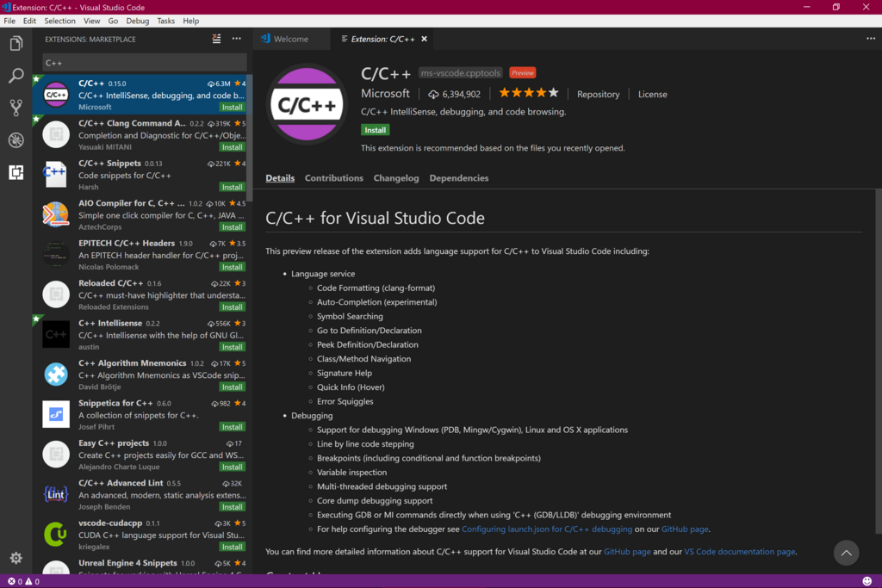Click the AIO Compiler extension icon

click(56, 214)
